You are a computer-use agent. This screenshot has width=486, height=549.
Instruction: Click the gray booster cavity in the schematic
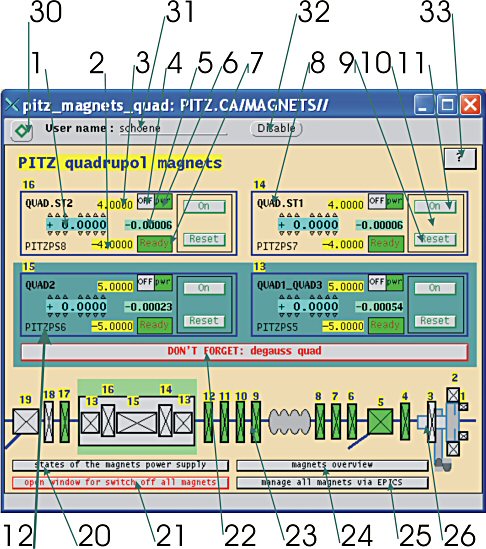click(x=290, y=421)
